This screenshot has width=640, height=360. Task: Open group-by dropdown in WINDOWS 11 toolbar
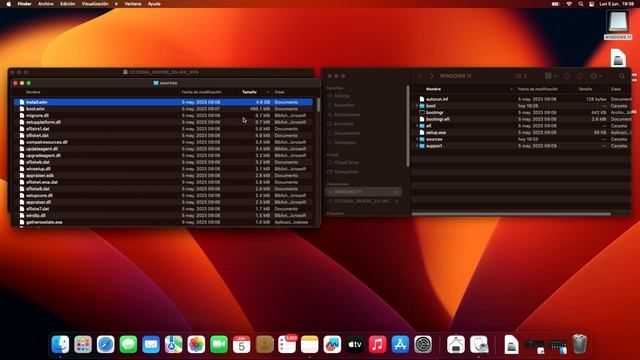pos(551,76)
